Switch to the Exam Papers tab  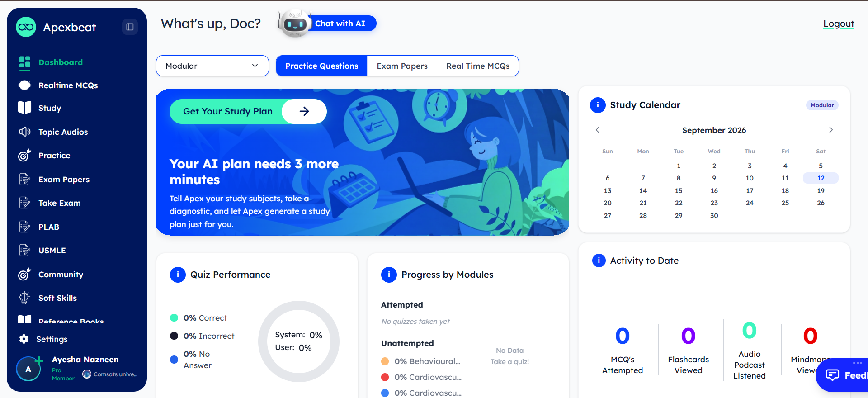click(402, 66)
